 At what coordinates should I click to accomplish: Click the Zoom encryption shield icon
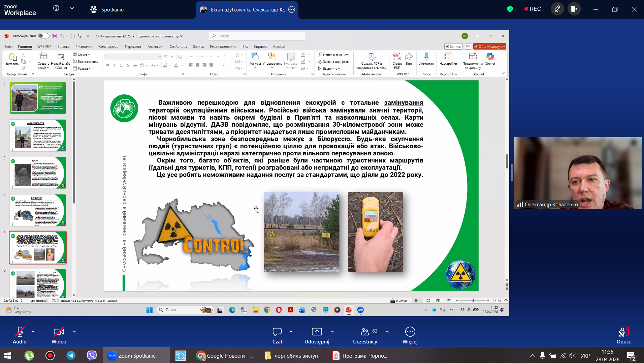pyautogui.click(x=510, y=9)
